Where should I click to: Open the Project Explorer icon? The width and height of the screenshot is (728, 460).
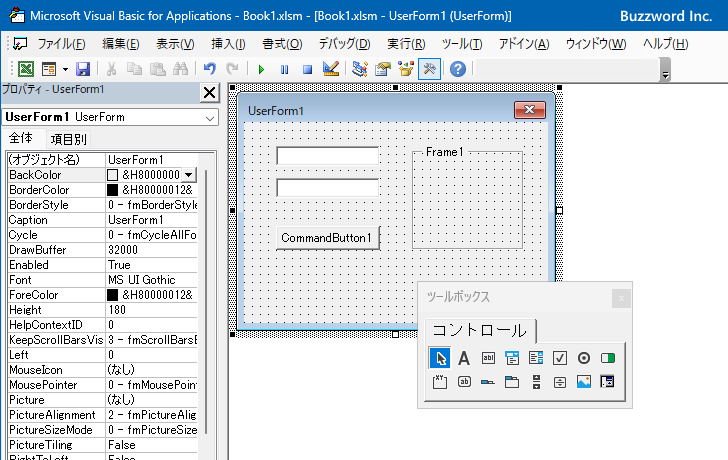(x=360, y=69)
